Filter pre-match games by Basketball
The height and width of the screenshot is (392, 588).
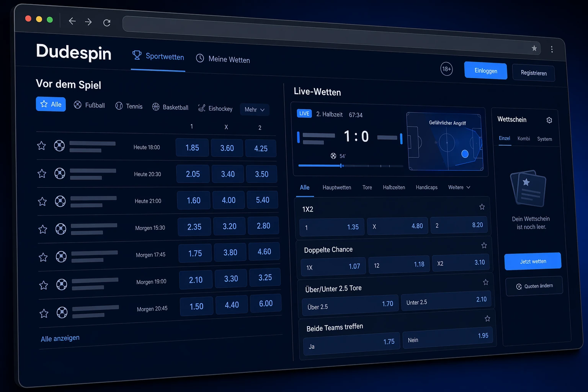[x=170, y=107]
